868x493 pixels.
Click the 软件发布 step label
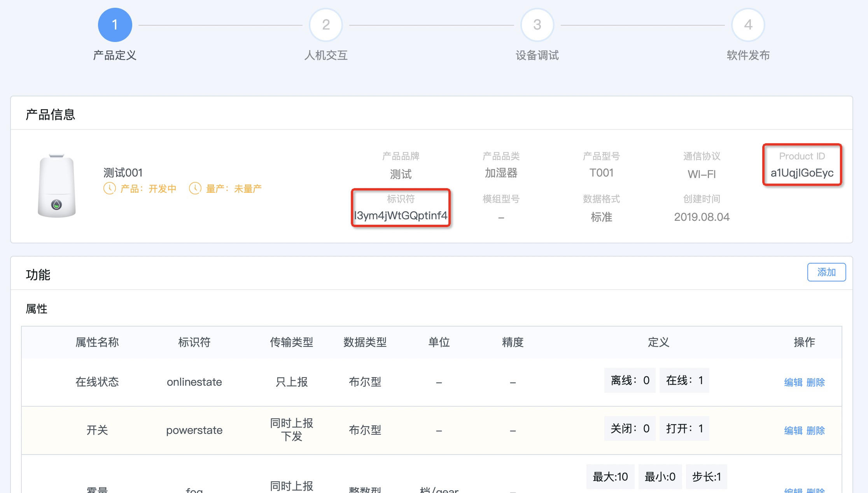[x=748, y=55]
